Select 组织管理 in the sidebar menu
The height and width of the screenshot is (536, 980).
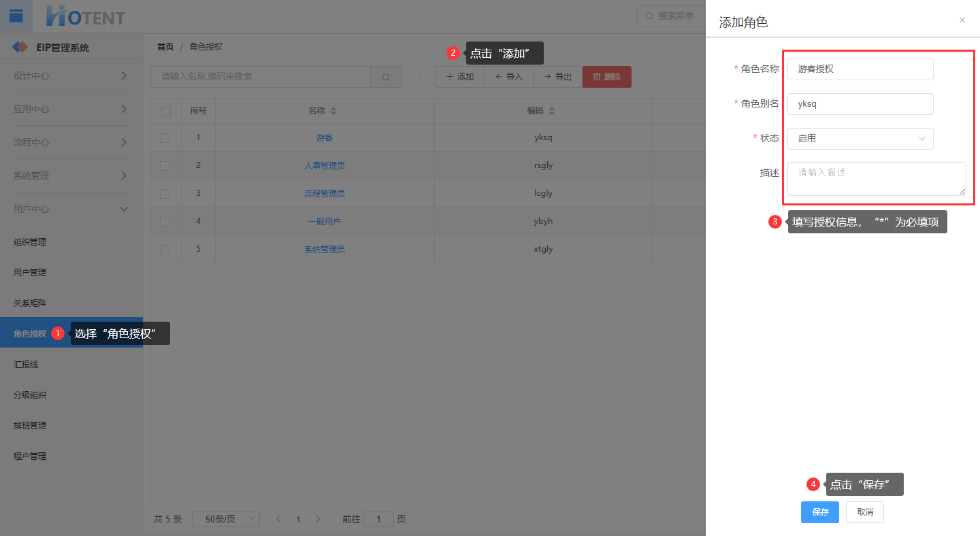[x=30, y=242]
